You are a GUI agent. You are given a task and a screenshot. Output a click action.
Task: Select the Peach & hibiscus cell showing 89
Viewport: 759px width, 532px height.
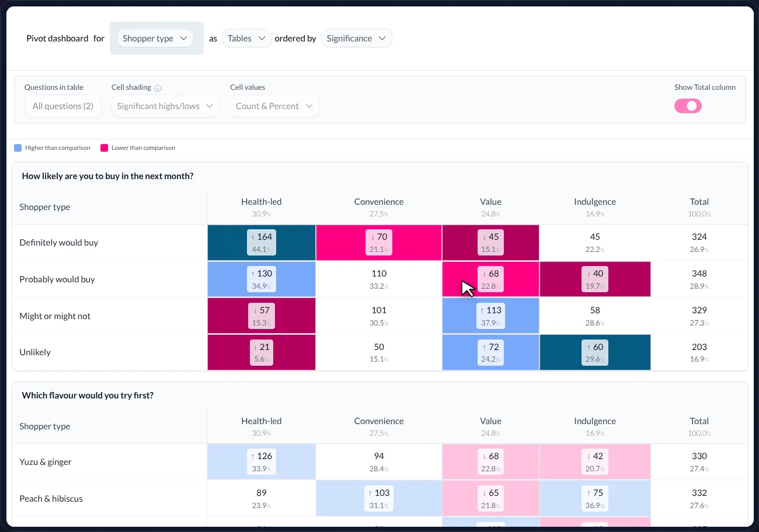[262, 499]
